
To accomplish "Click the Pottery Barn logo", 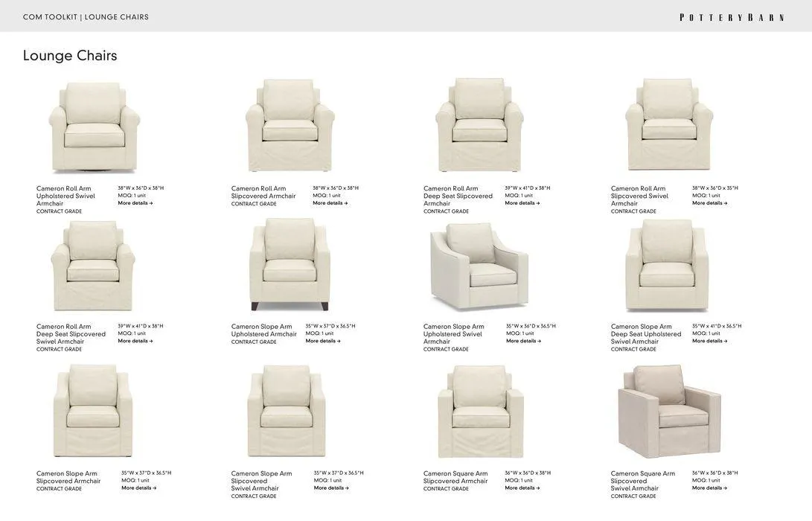I will click(732, 17).
